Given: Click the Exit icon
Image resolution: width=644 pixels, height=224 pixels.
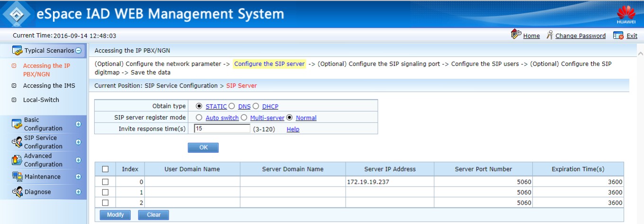Looking at the screenshot, I should [618, 35].
